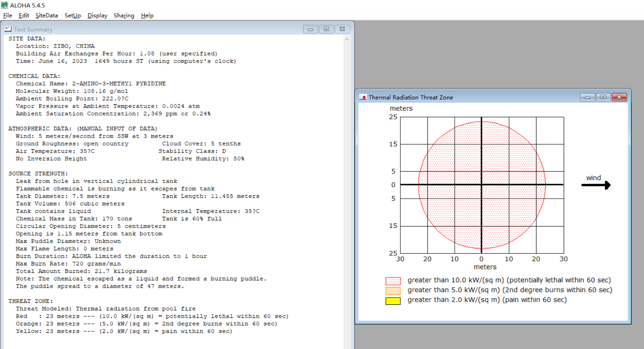Click the "Building Air Exchanges Per Hour" line
The width and height of the screenshot is (644, 349).
pyautogui.click(x=117, y=54)
